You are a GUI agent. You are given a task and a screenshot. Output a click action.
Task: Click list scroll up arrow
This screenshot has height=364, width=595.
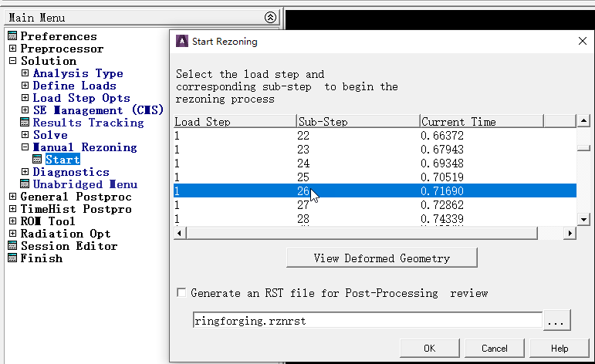point(583,121)
